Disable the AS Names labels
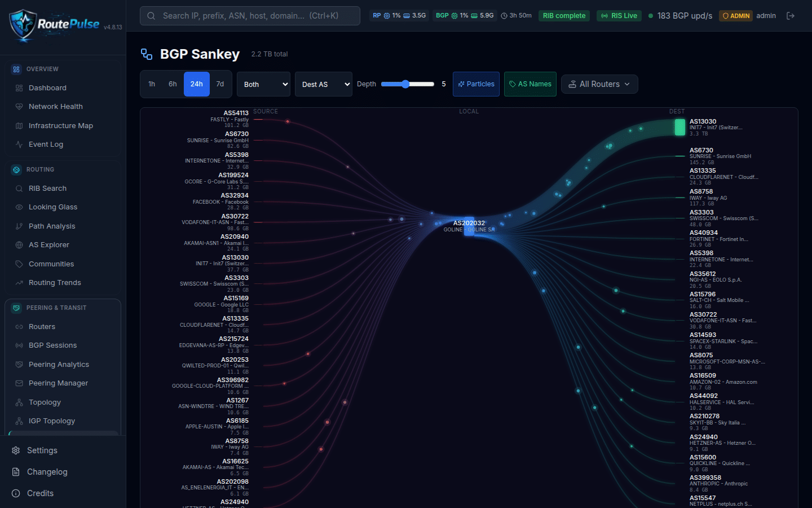This screenshot has height=508, width=812. tap(530, 84)
